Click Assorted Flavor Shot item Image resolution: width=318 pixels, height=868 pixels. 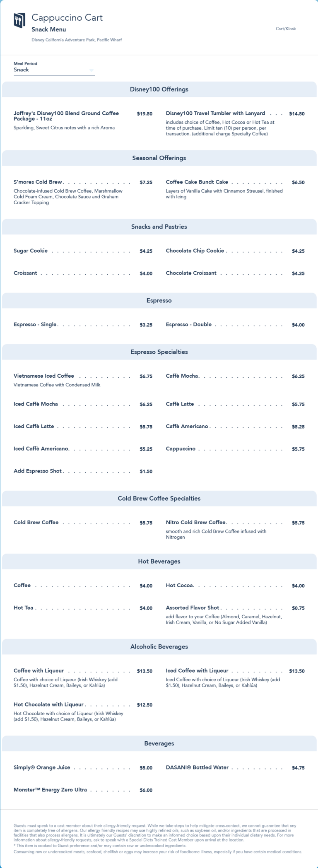pyautogui.click(x=193, y=608)
